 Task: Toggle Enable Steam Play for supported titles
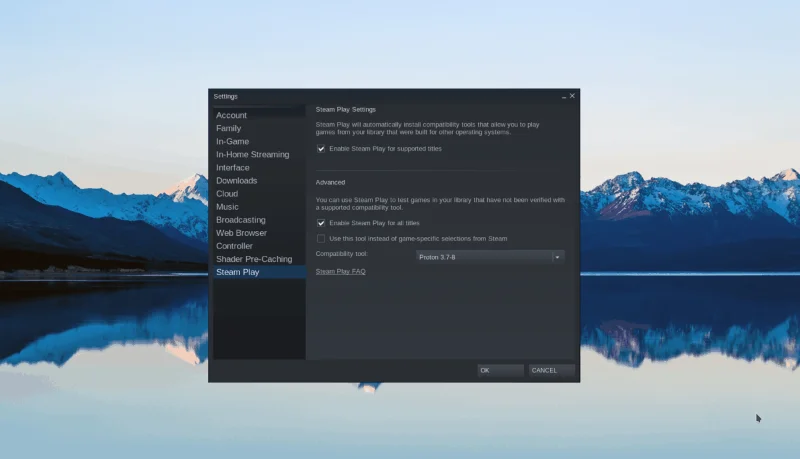tap(321, 149)
